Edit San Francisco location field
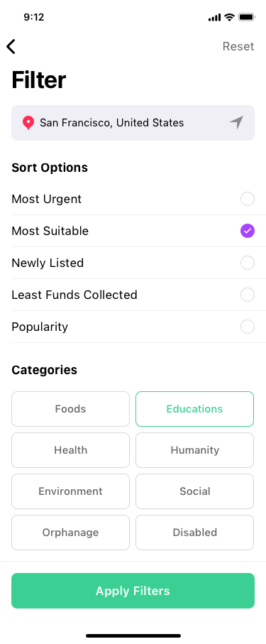The height and width of the screenshot is (644, 266). pos(133,123)
